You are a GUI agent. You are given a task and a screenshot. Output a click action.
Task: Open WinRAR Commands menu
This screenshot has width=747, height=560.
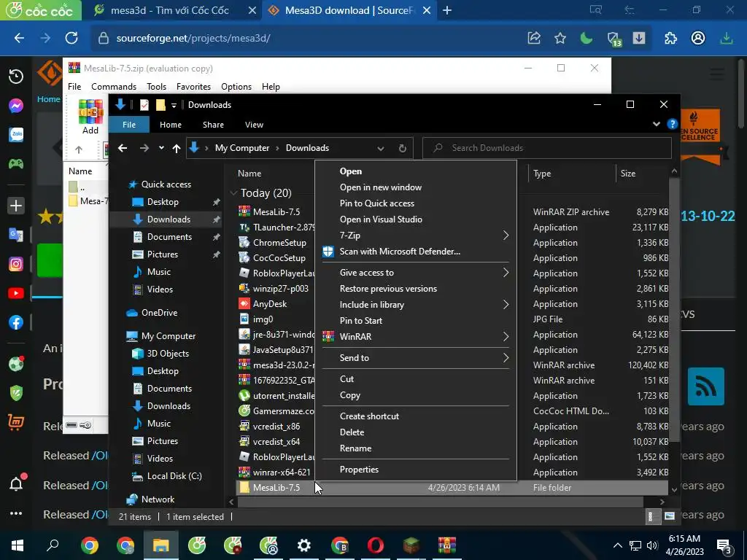(x=114, y=87)
